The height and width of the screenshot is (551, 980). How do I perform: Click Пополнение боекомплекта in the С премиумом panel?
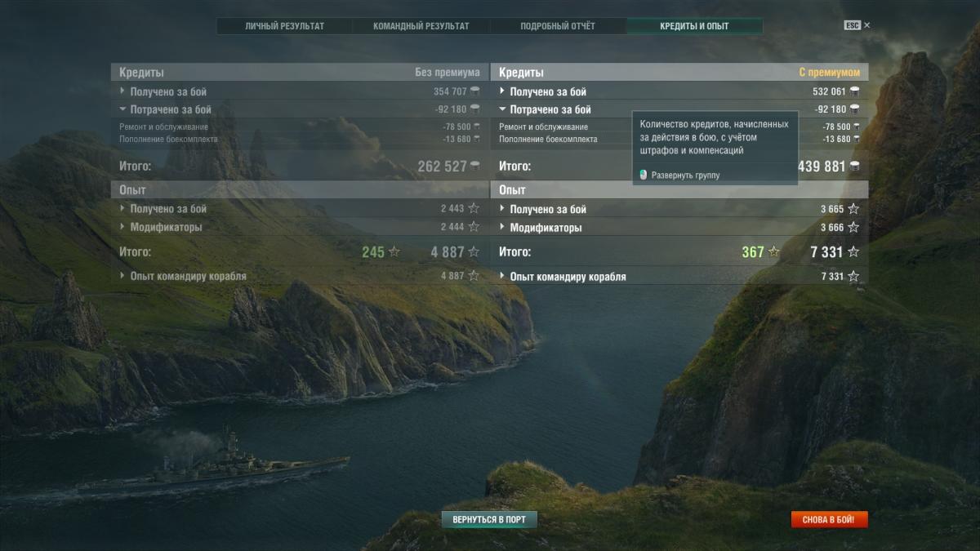548,139
